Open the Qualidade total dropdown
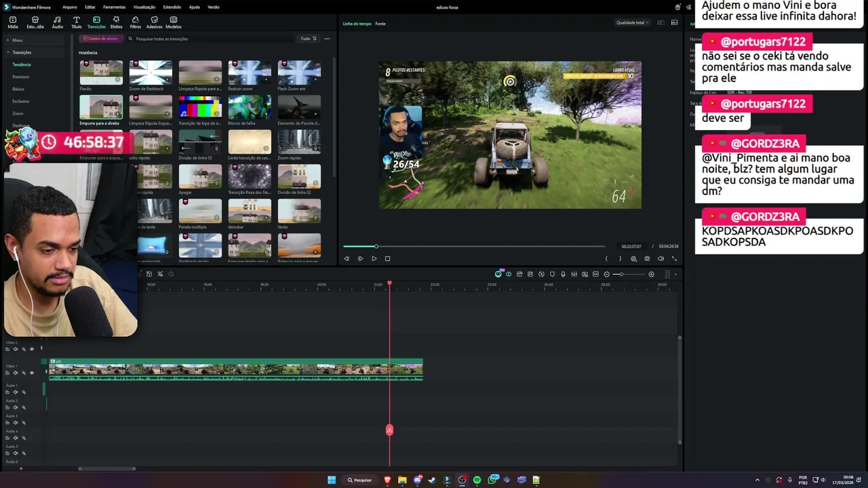Screen dimensions: 868x488 click(632, 22)
